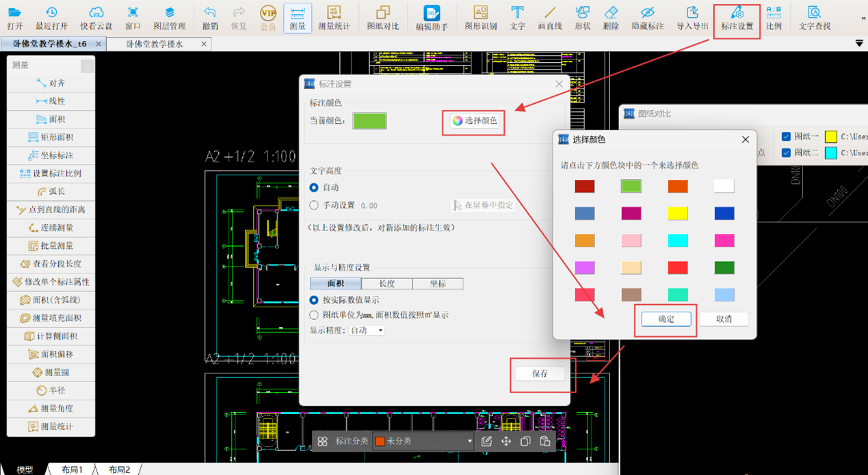Click the 图纸对比 drawing compare icon
The image size is (868, 475).
[x=382, y=18]
